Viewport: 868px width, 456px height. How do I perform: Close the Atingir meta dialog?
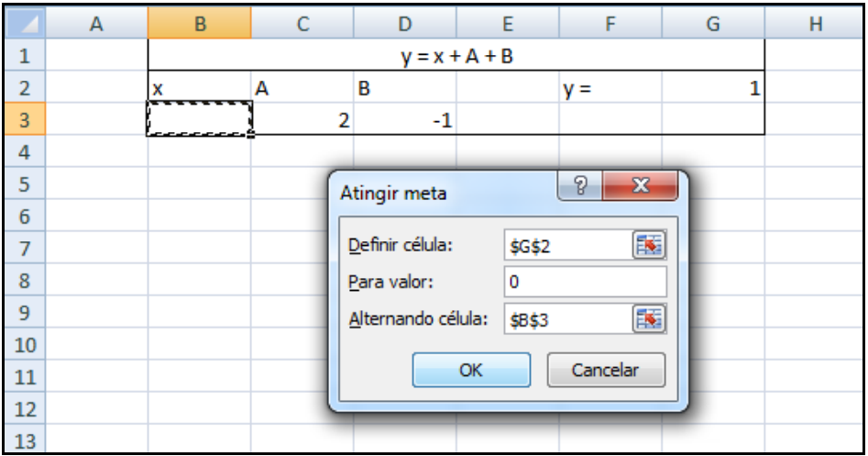(x=641, y=186)
